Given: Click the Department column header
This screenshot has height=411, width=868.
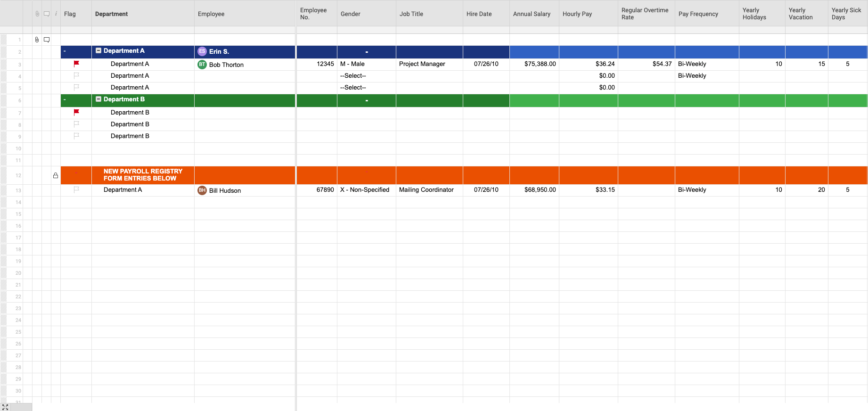Looking at the screenshot, I should (x=143, y=14).
